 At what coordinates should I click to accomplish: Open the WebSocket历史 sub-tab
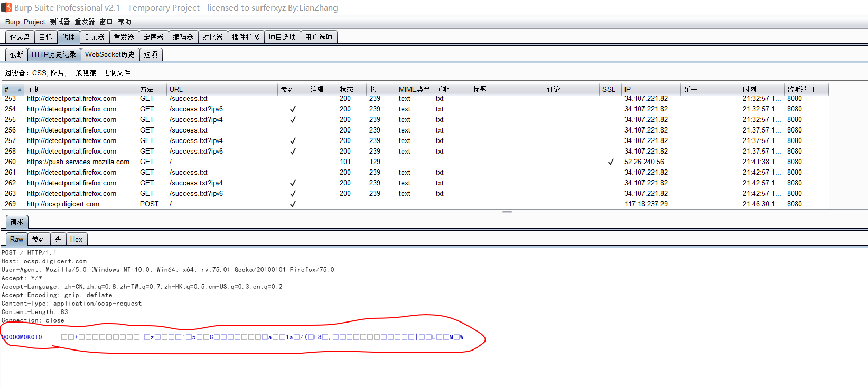(110, 54)
